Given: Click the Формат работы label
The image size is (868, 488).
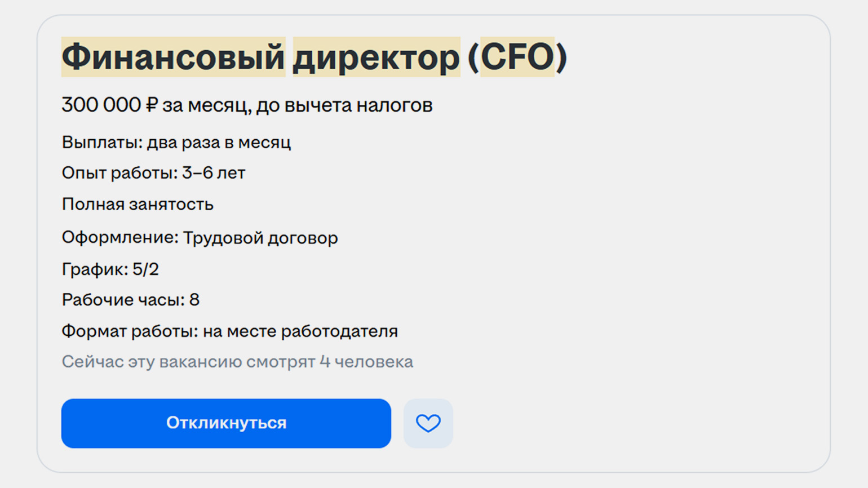Looking at the screenshot, I should pyautogui.click(x=129, y=331).
